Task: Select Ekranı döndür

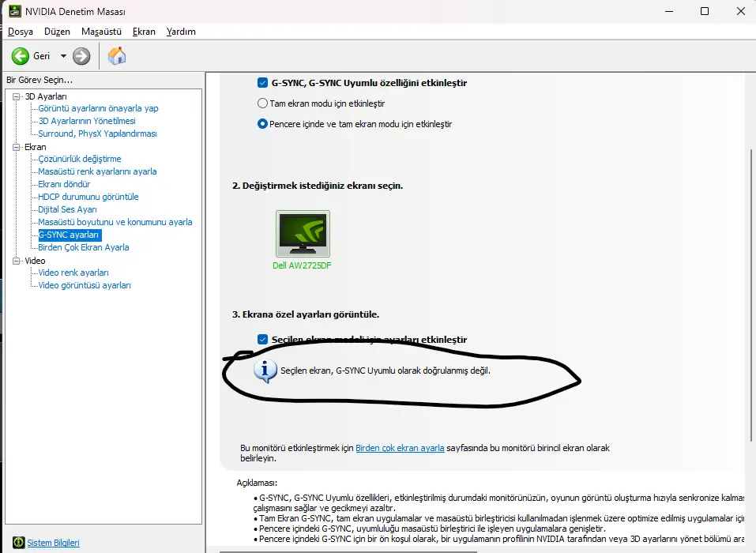Action: coord(64,184)
